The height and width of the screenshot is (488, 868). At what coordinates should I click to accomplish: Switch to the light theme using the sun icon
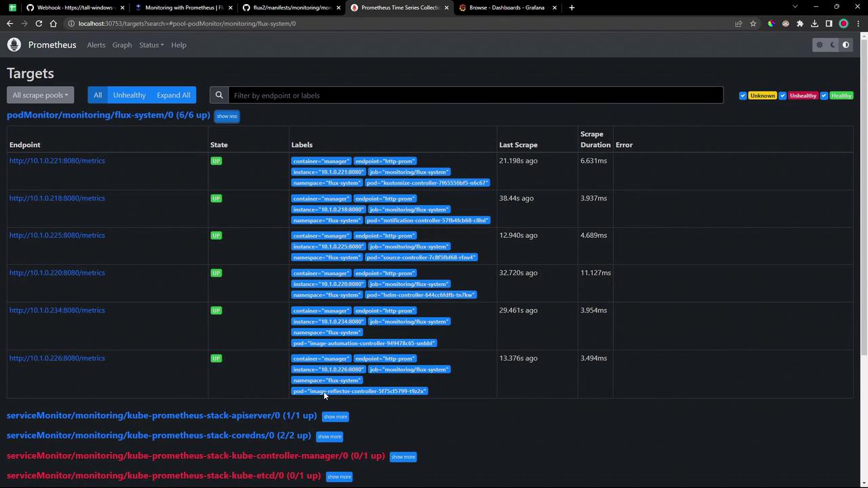click(819, 45)
